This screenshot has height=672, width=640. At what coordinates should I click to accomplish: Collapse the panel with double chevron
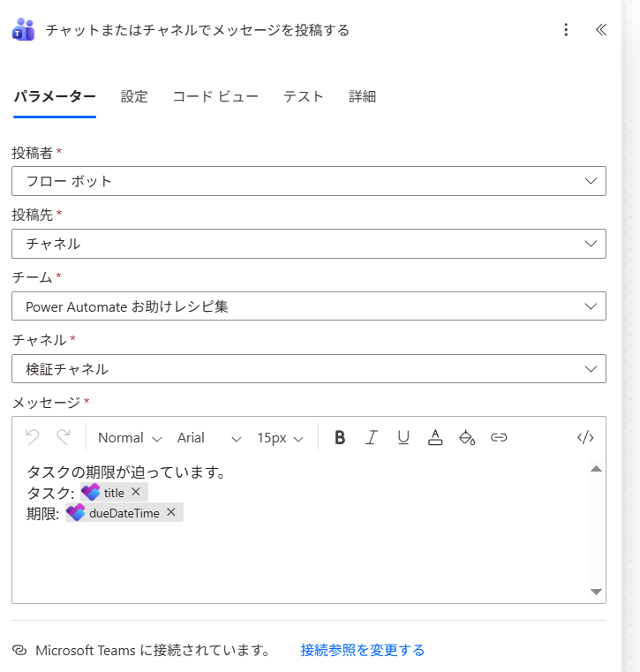tap(601, 29)
